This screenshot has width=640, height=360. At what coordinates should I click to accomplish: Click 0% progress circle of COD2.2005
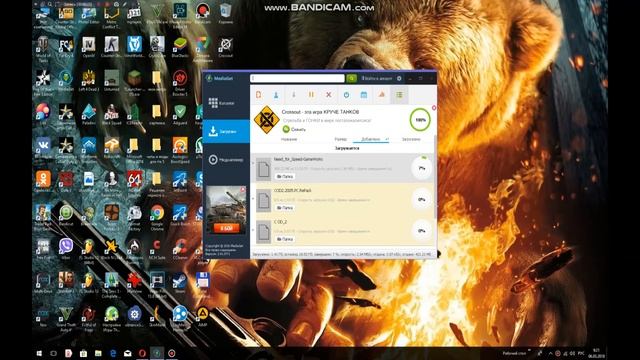pos(422,200)
